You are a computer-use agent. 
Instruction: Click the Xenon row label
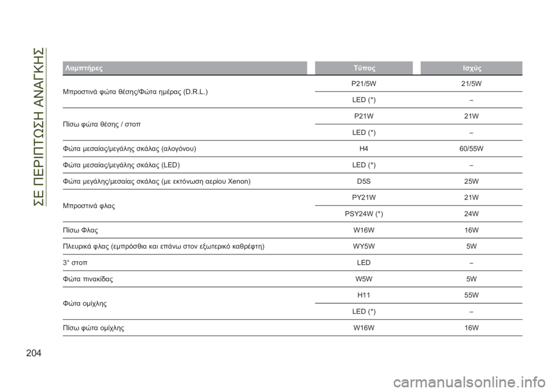tap(157, 182)
